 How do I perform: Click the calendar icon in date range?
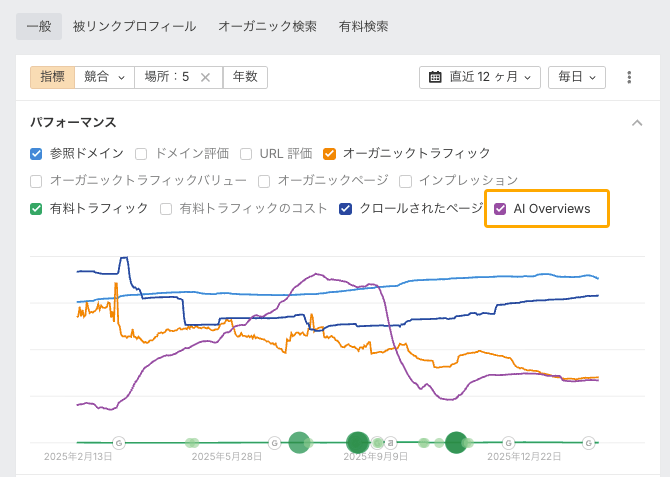[x=436, y=77]
